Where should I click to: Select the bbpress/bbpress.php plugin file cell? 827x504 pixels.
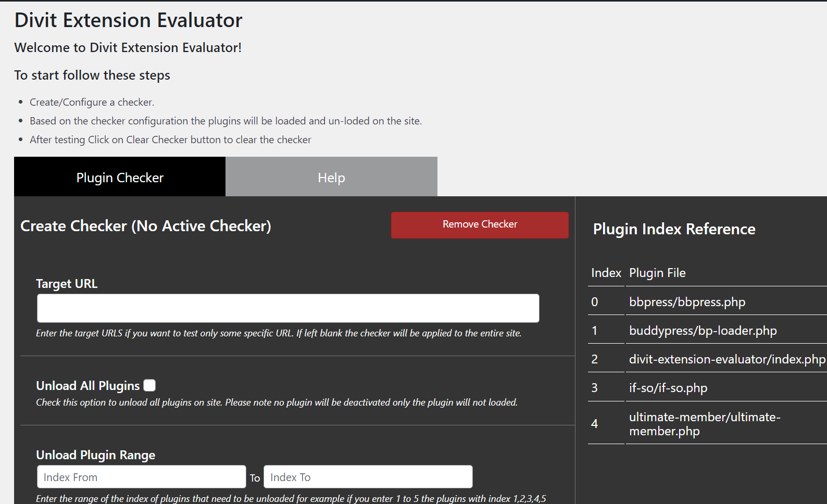(726, 302)
